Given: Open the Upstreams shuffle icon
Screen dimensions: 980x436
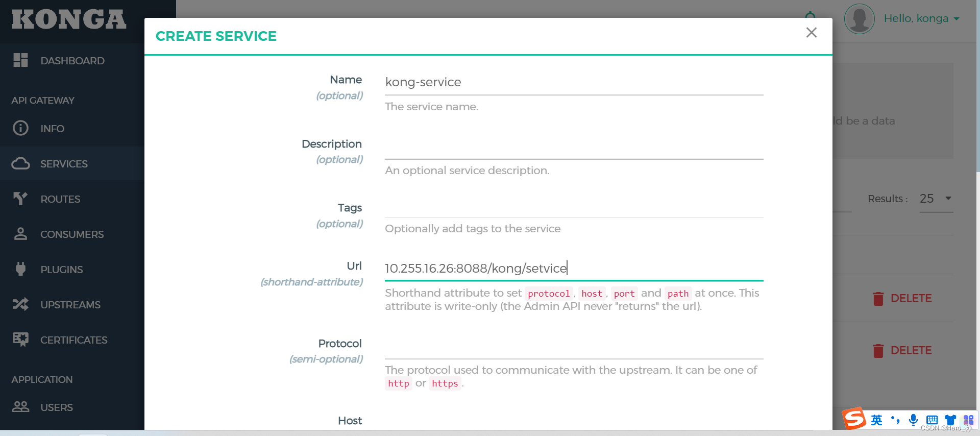Looking at the screenshot, I should [20, 304].
